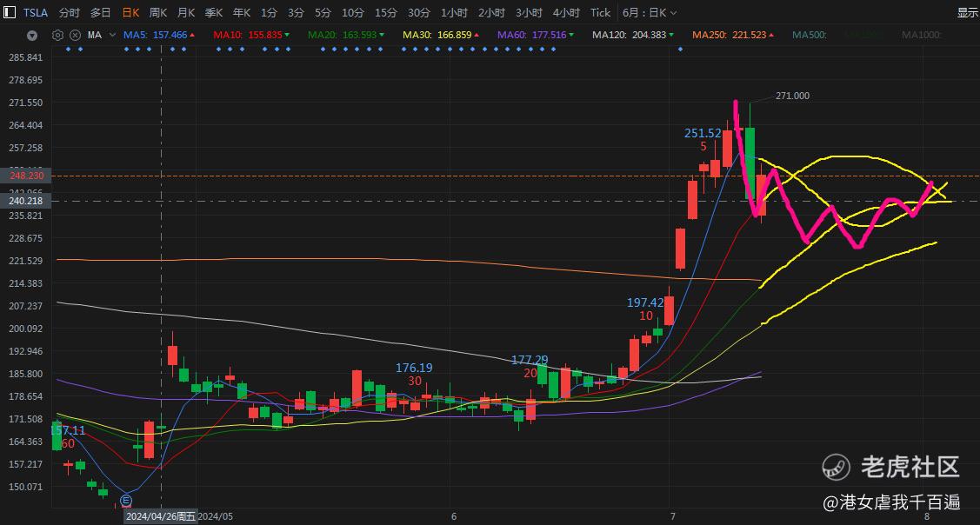Image resolution: width=980 pixels, height=525 pixels.
Task: Click the 157.11 annotation on the chart
Action: point(68,430)
